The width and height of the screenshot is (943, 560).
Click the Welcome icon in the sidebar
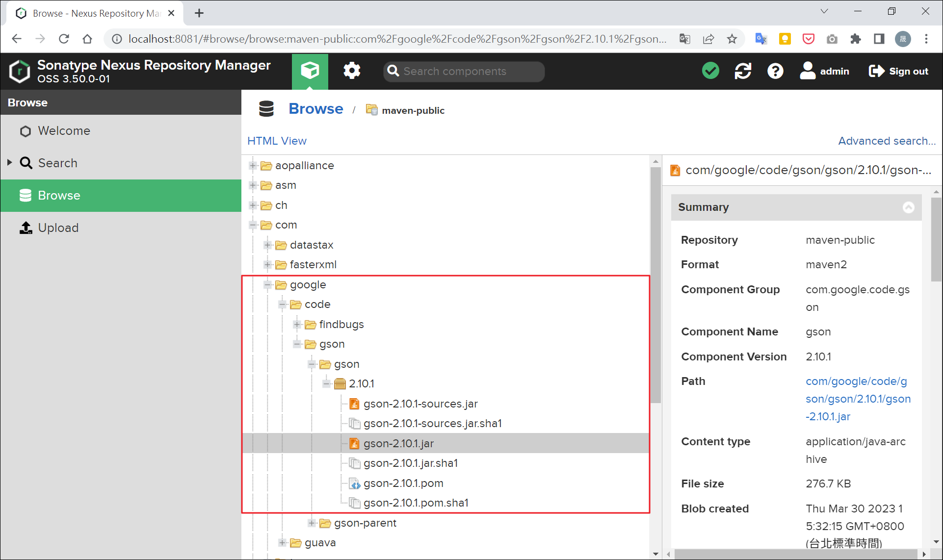(25, 131)
